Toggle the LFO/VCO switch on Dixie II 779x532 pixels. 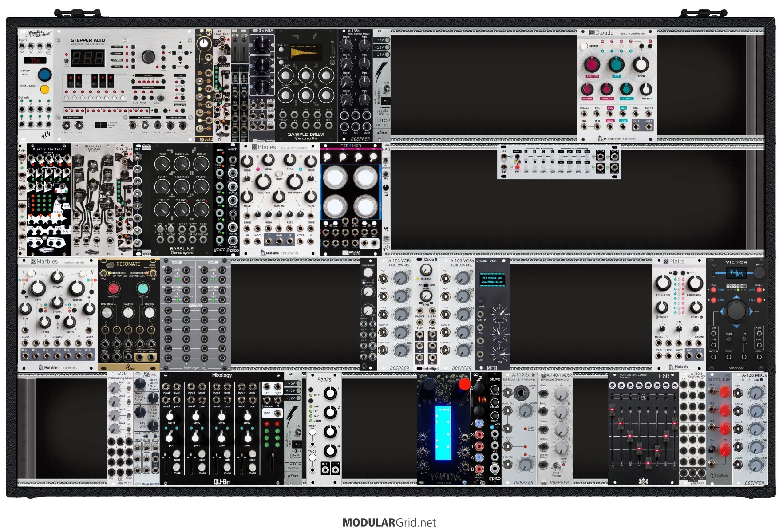[426, 285]
